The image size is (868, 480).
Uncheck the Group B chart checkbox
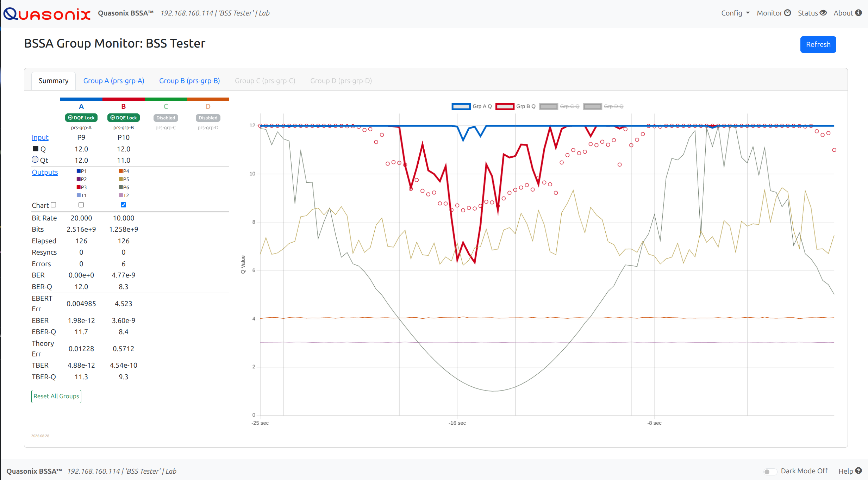[x=124, y=205]
